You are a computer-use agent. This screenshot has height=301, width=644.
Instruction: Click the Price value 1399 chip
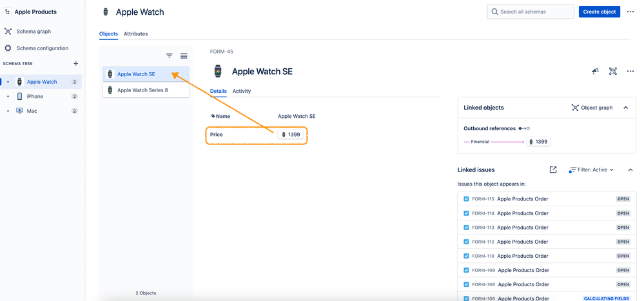pos(290,135)
